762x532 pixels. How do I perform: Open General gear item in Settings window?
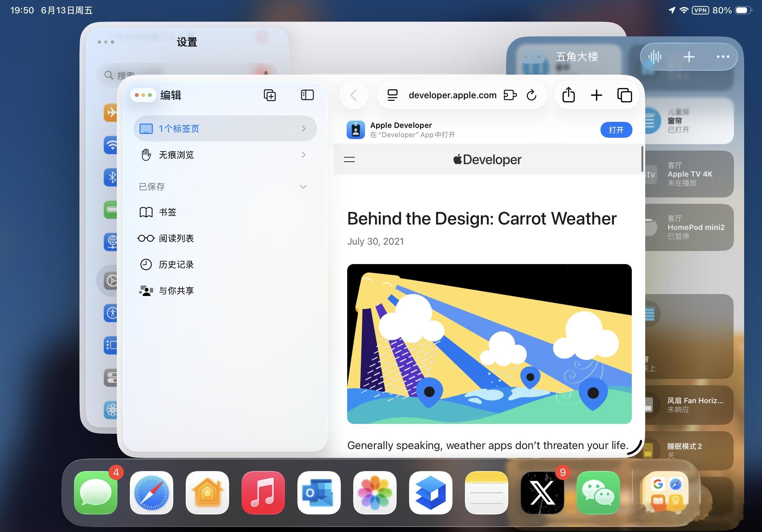coord(110,281)
